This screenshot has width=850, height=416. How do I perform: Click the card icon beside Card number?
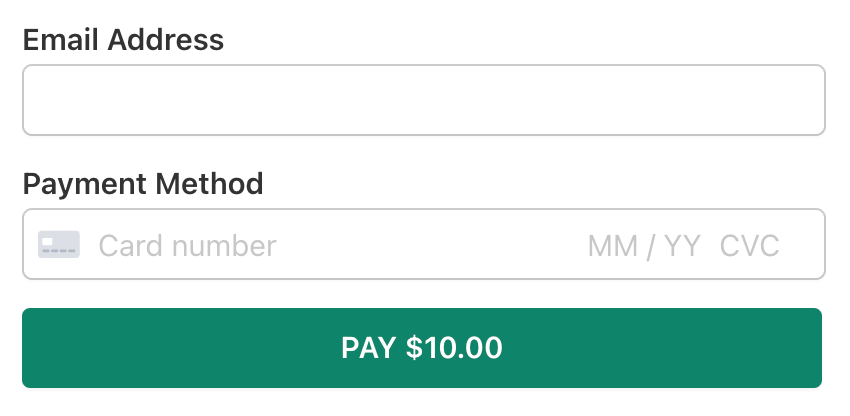58,245
